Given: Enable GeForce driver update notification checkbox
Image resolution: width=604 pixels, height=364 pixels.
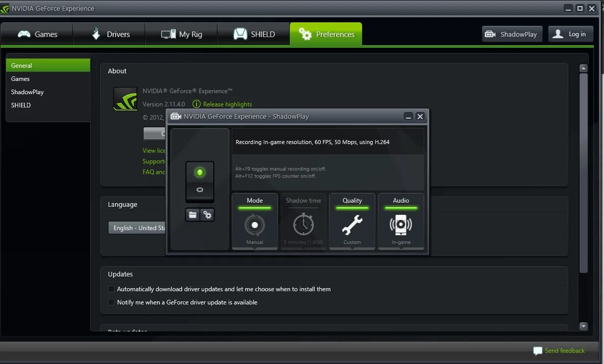Looking at the screenshot, I should tap(112, 302).
